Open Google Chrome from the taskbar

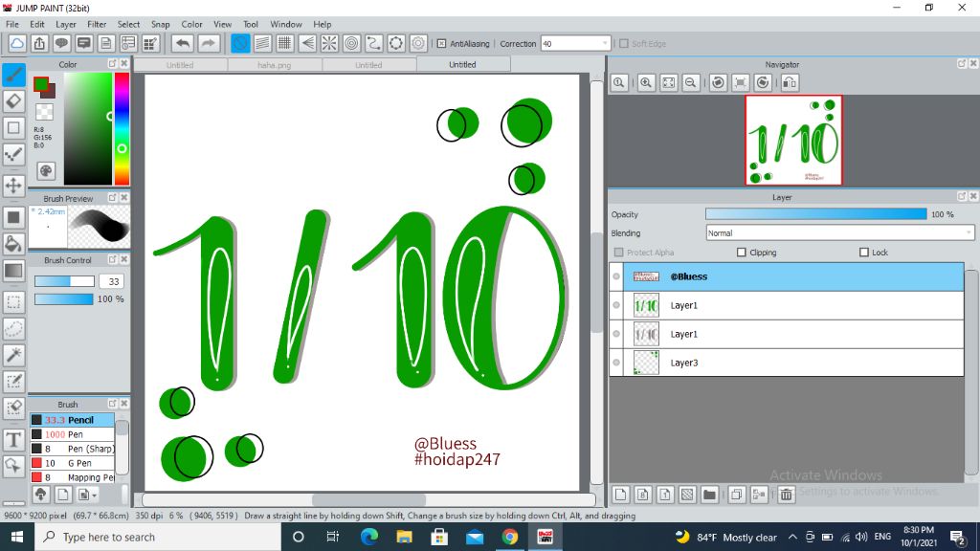[x=510, y=537]
